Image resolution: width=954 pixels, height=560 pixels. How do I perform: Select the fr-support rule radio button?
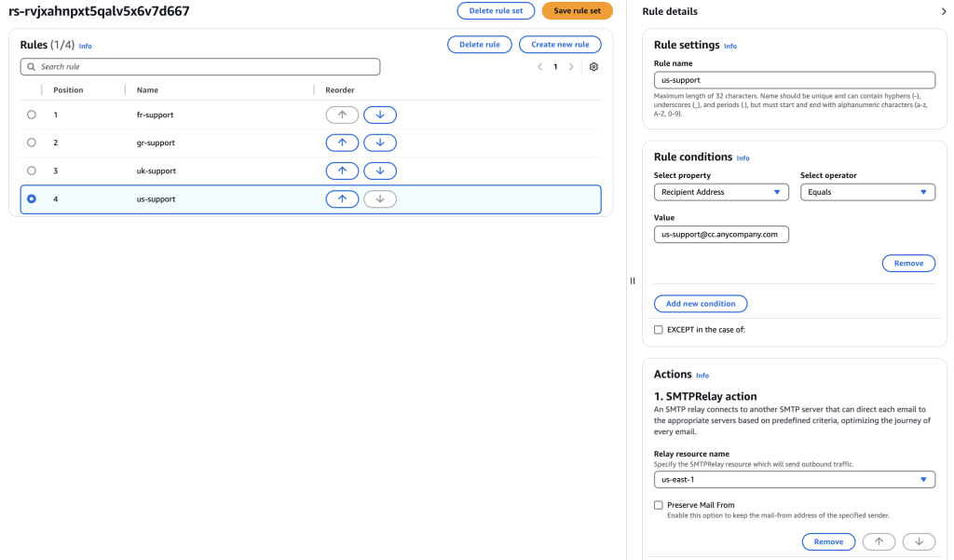pos(32,115)
